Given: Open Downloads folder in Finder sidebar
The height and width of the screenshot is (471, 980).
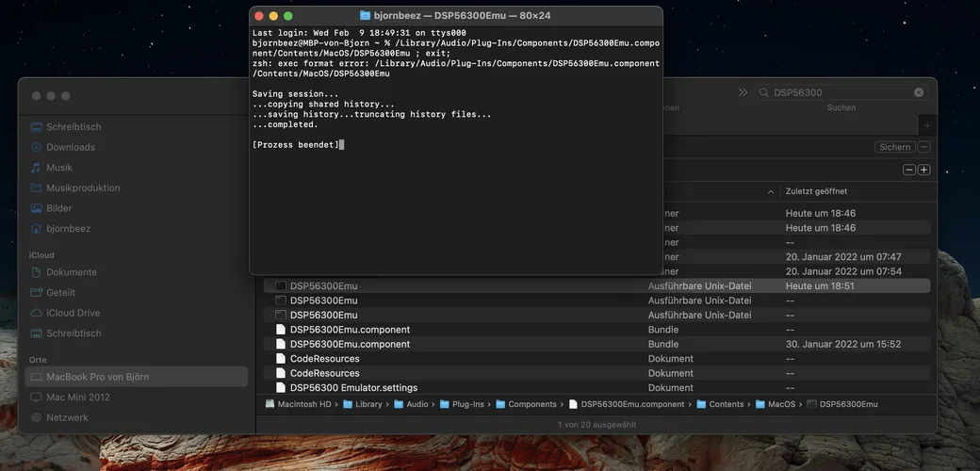Looking at the screenshot, I should click(x=71, y=147).
